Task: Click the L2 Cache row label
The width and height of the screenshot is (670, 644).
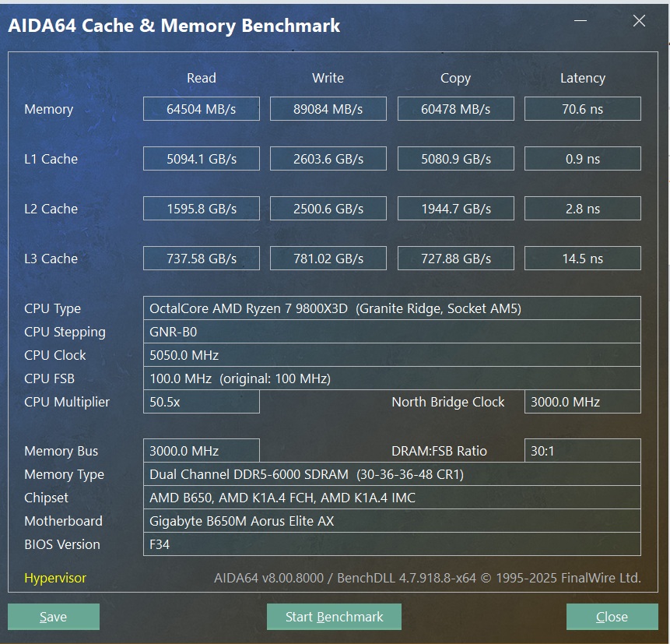Action: 51,208
